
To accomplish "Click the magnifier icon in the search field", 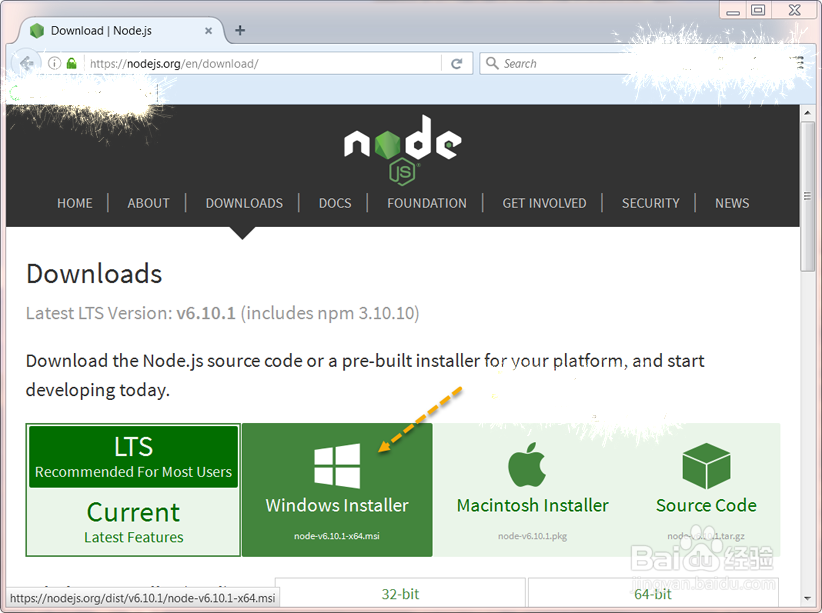I will pyautogui.click(x=492, y=63).
